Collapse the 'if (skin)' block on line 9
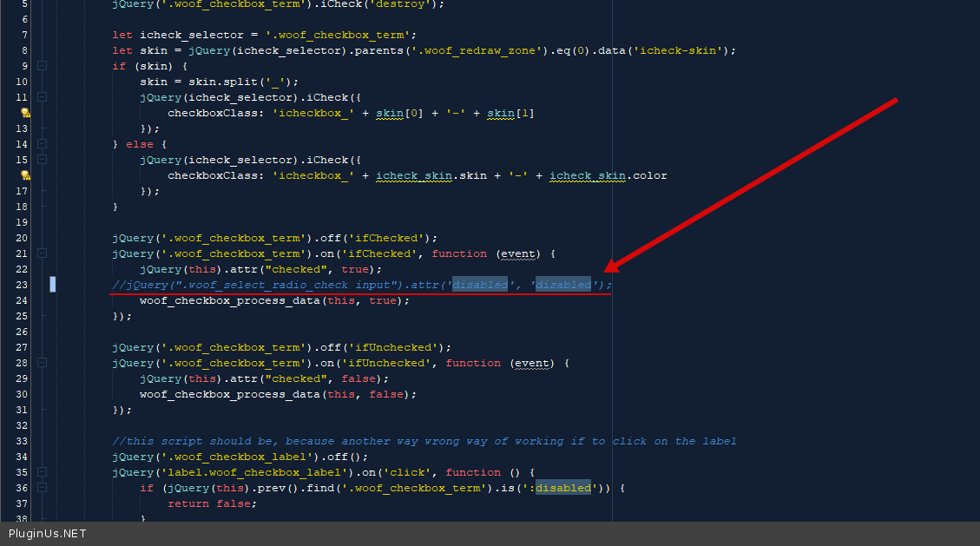980x546 pixels. point(42,66)
